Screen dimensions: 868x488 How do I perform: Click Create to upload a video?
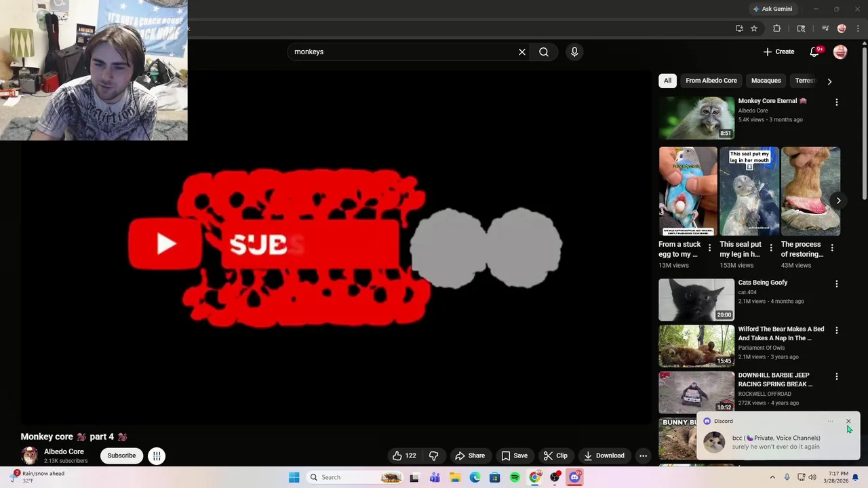tap(778, 52)
